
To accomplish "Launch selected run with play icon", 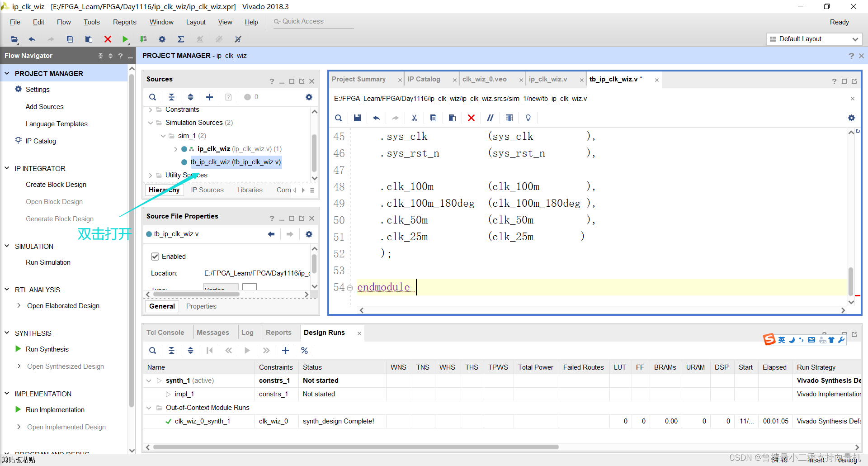I will tap(247, 350).
